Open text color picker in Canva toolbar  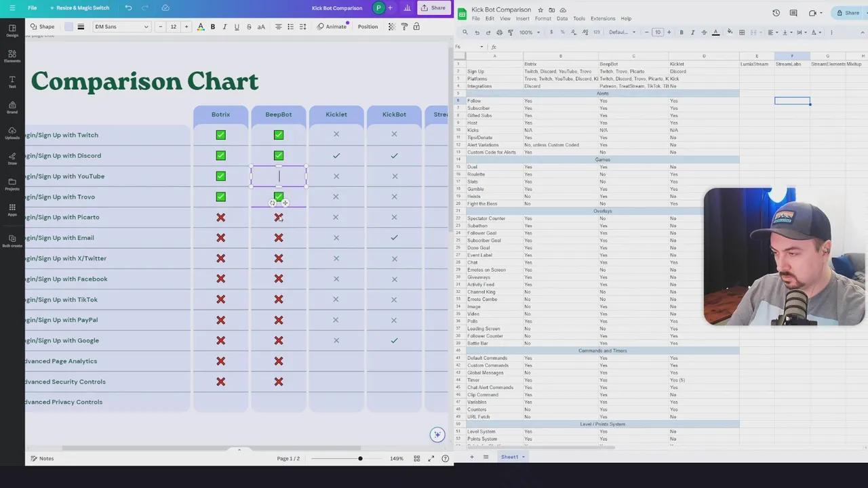click(200, 26)
